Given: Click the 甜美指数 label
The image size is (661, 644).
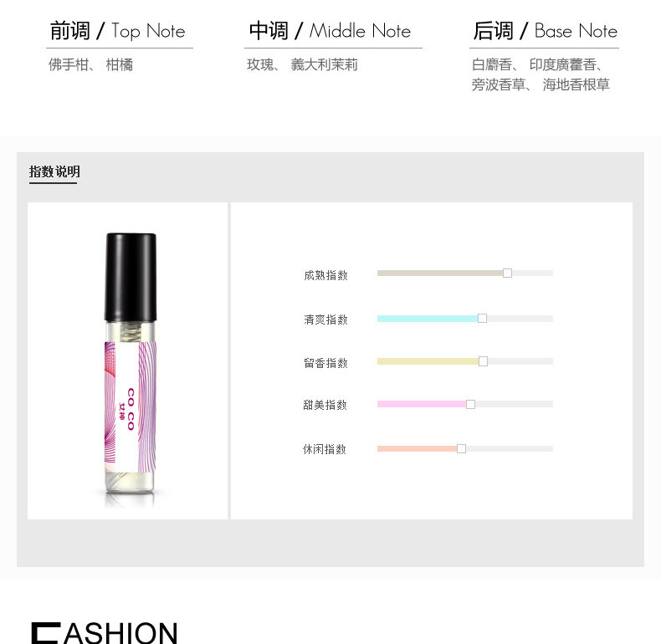Looking at the screenshot, I should click(x=325, y=405).
